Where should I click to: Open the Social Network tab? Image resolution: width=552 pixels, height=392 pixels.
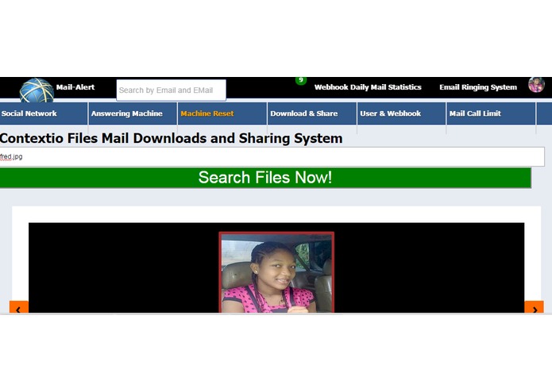(44, 113)
